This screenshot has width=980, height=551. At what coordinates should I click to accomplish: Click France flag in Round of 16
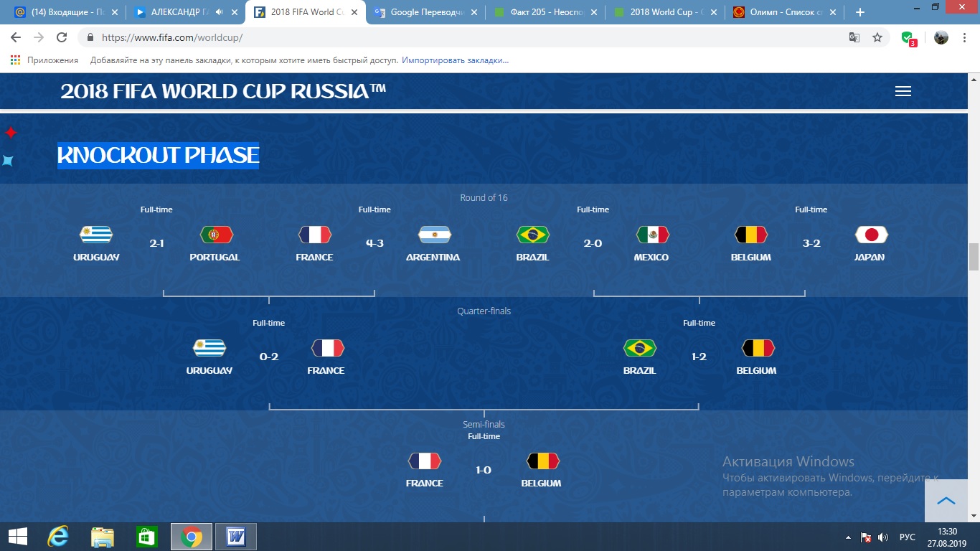pos(314,235)
